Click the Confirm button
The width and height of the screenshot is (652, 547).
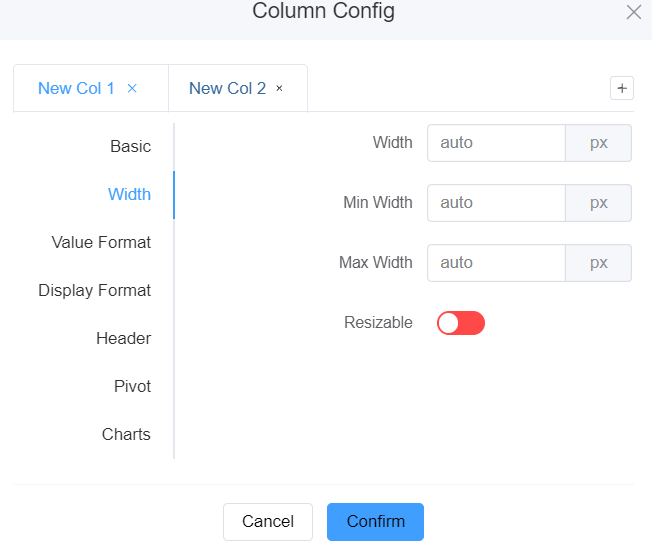tap(375, 521)
